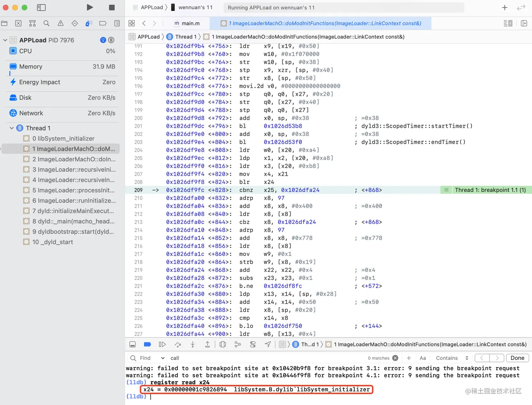The image size is (532, 405).
Task: Deactivate breakpoints toggle
Action: pos(147,344)
